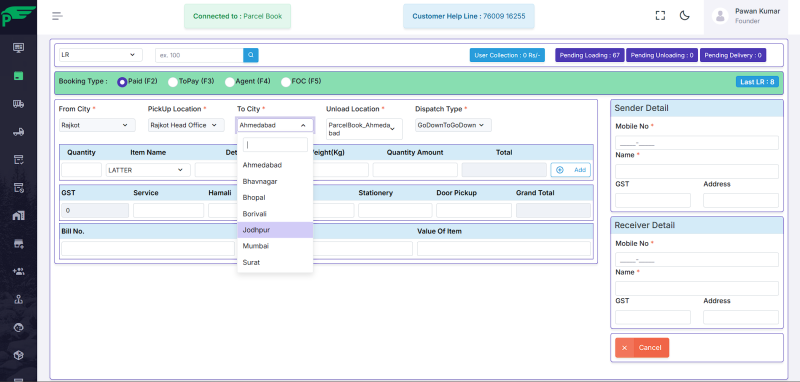Screen dimensions: 800x382
Task: Focus the city dropdown search box
Action: pos(275,145)
